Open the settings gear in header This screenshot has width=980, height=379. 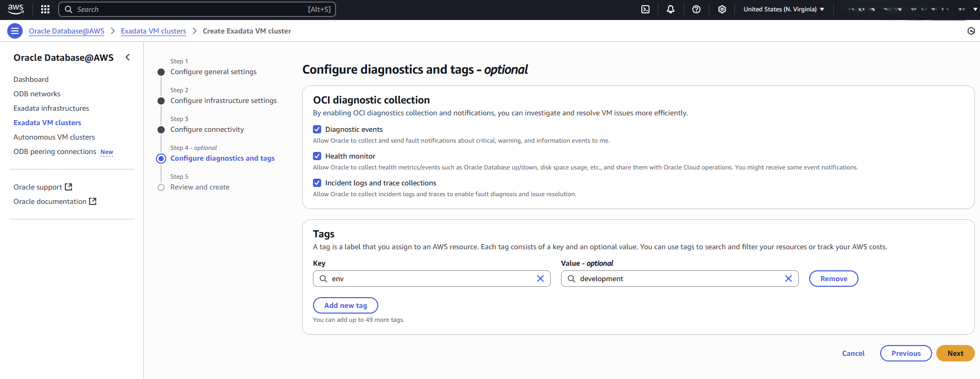[722, 9]
